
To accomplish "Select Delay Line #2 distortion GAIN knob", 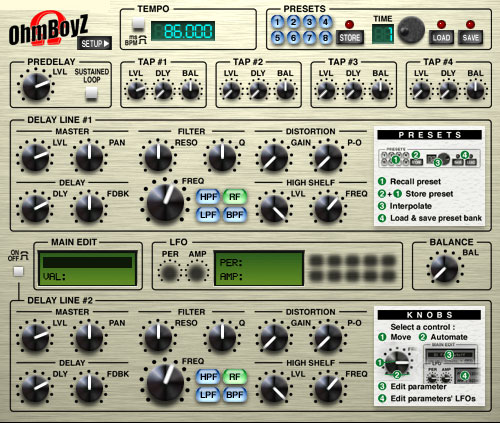I will click(x=274, y=338).
